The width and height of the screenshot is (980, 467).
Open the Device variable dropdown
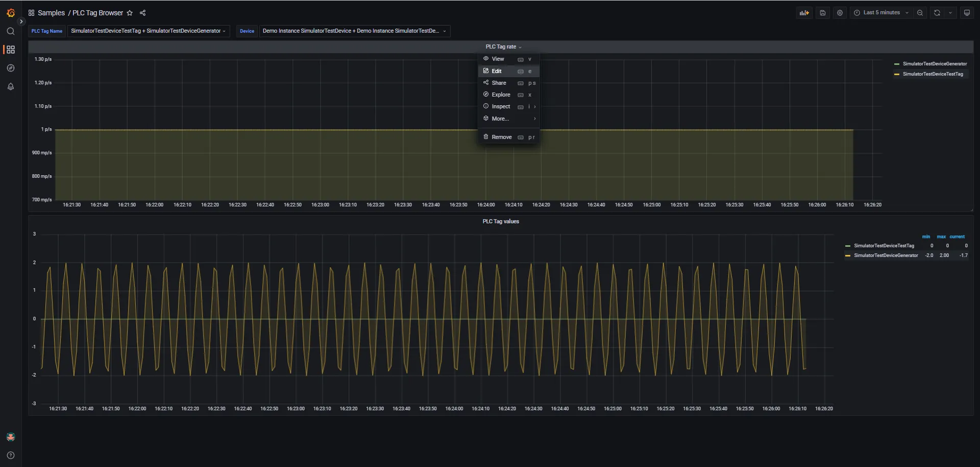[354, 31]
